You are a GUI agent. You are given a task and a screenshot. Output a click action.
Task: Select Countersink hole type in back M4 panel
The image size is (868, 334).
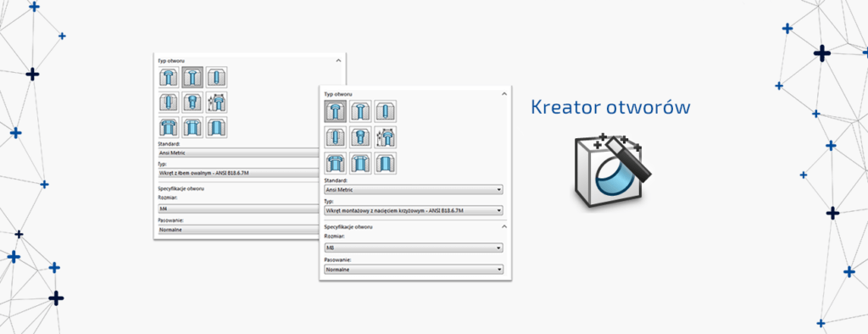(192, 77)
